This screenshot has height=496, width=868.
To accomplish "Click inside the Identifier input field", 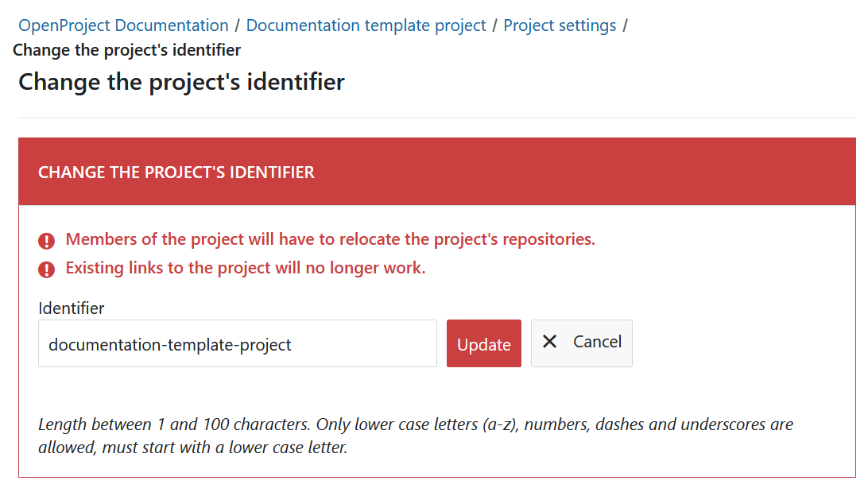I will click(237, 343).
